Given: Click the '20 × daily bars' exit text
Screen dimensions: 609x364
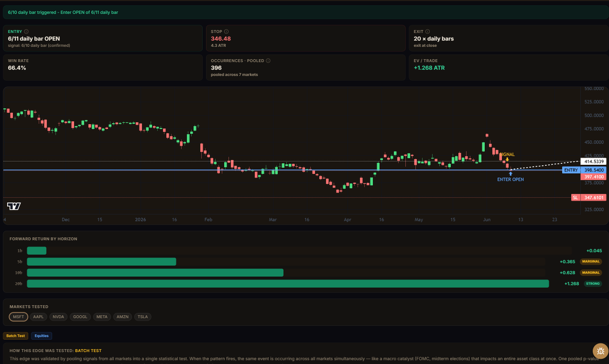Looking at the screenshot, I should (x=434, y=39).
